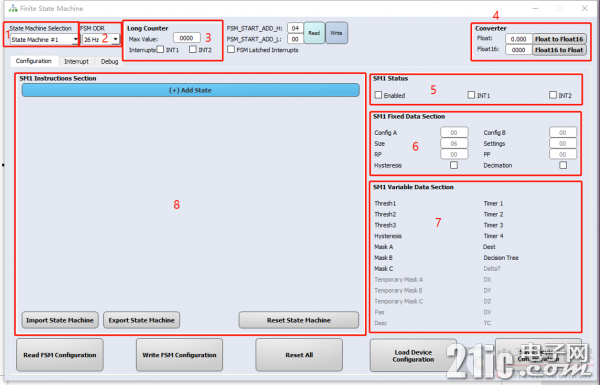Viewport: 600px width, 386px height.
Task: Open the State Machine Selection dropdown
Action: (x=44, y=39)
